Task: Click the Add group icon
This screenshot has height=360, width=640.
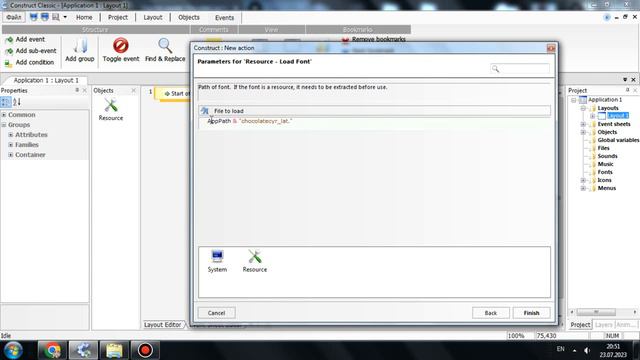Action: [x=80, y=46]
